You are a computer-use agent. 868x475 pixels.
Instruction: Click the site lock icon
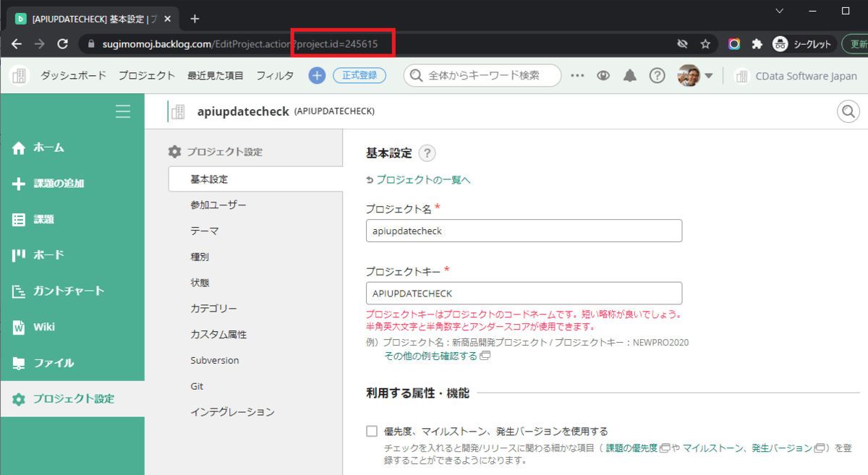pos(90,44)
